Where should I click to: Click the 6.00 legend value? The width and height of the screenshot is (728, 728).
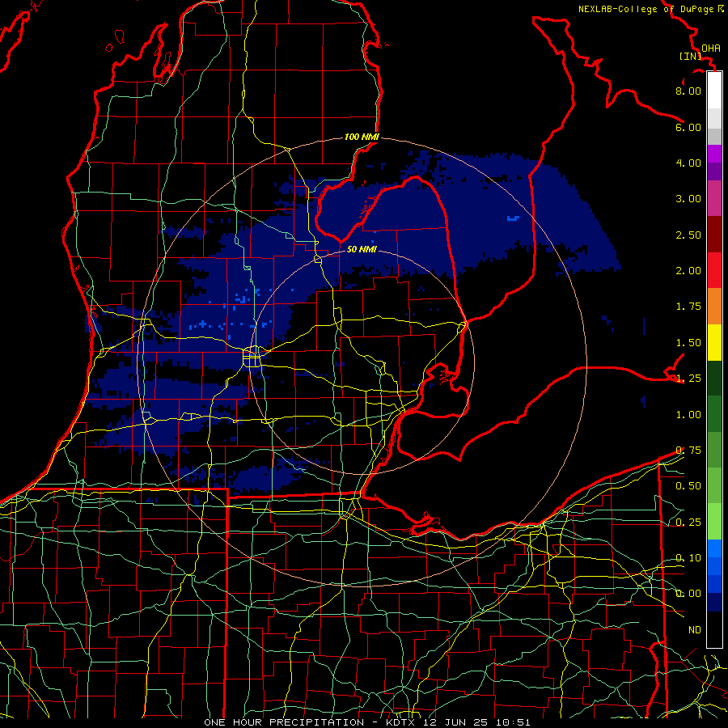pos(688,127)
